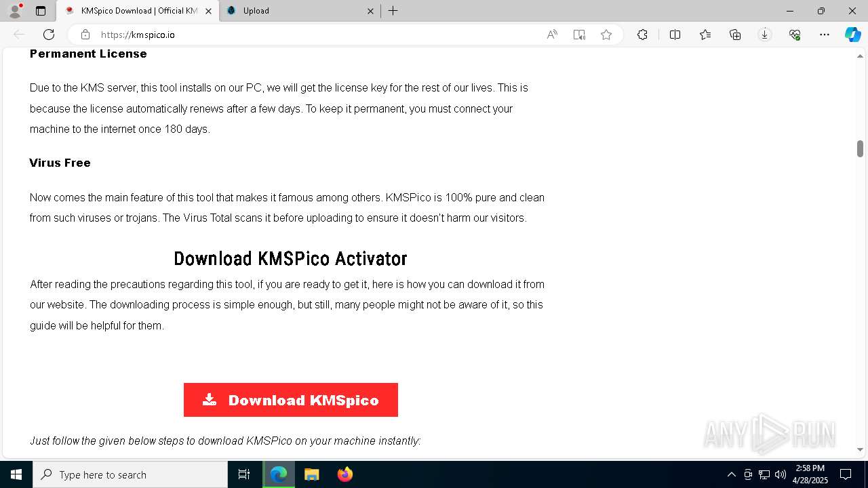The image size is (868, 488).
Task: Open the clock and date
Action: 810,474
